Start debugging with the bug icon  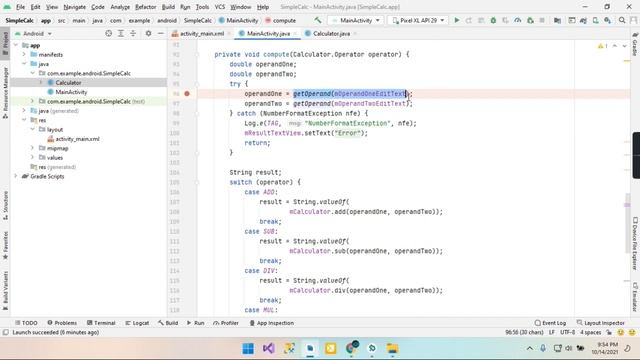(493, 20)
